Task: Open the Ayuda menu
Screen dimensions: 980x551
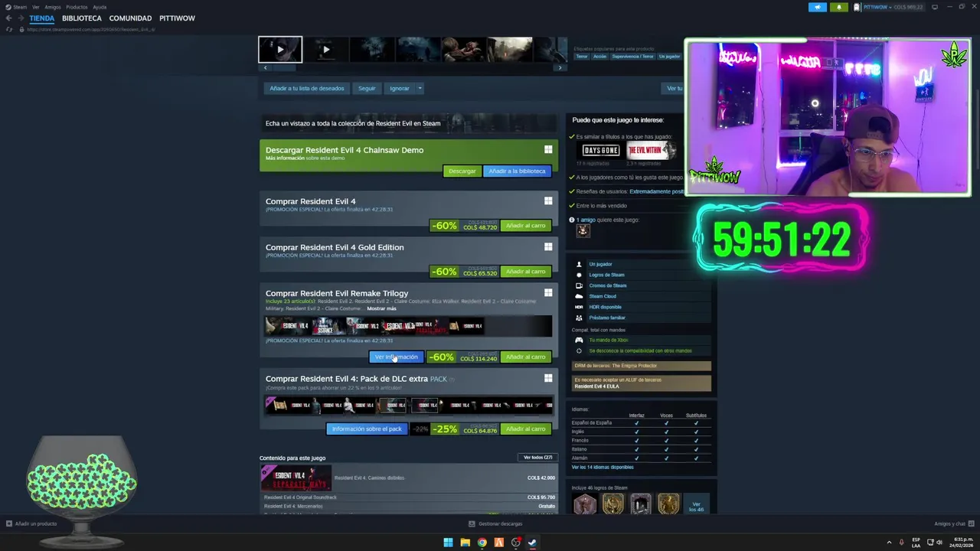Action: coord(100,7)
